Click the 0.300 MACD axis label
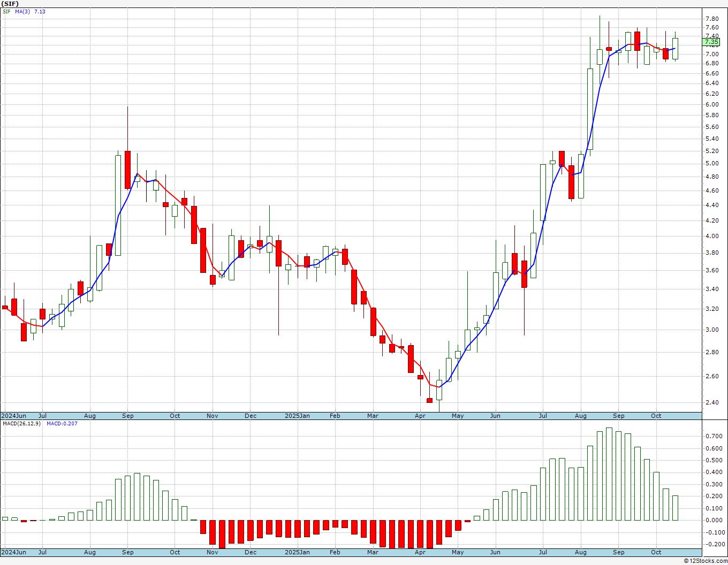The height and width of the screenshot is (565, 728). point(713,484)
